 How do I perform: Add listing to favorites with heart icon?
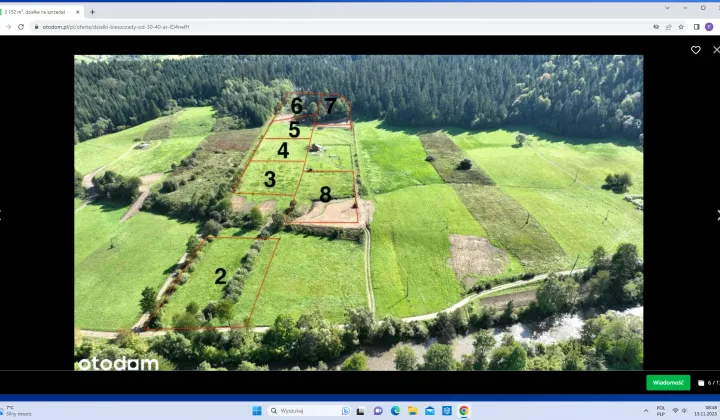tap(695, 50)
